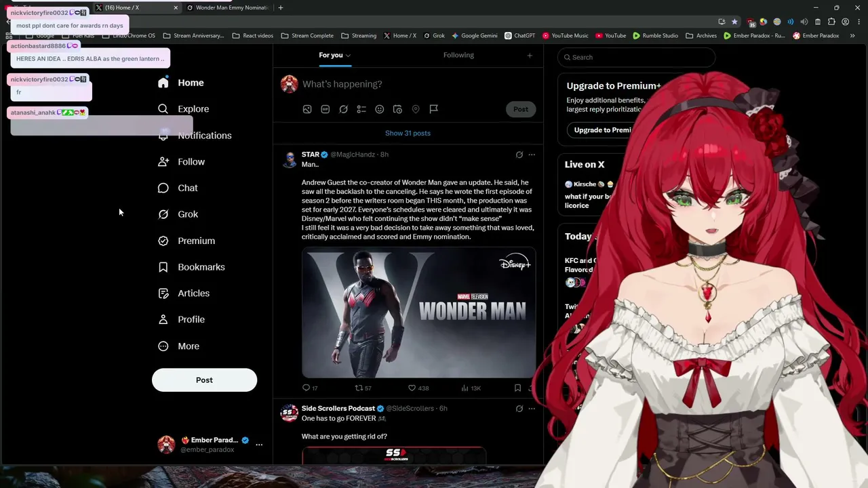The height and width of the screenshot is (488, 868).
Task: Add media using the image icon
Action: pyautogui.click(x=307, y=109)
